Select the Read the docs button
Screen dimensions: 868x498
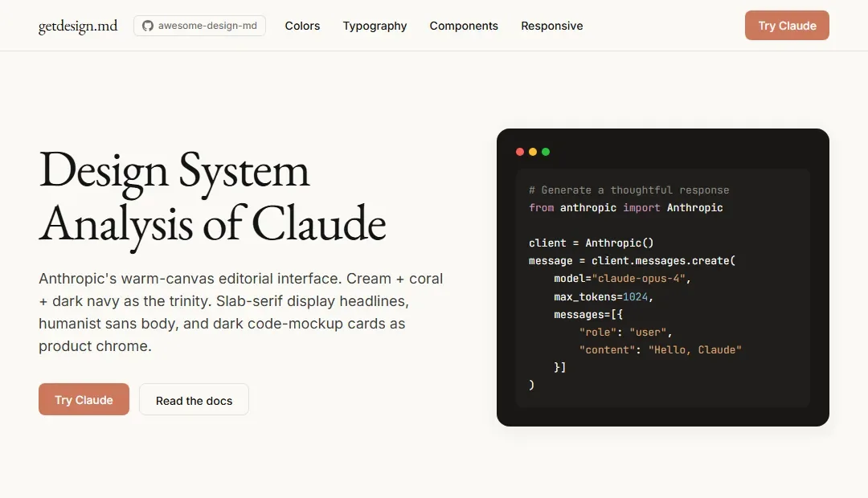coord(194,399)
